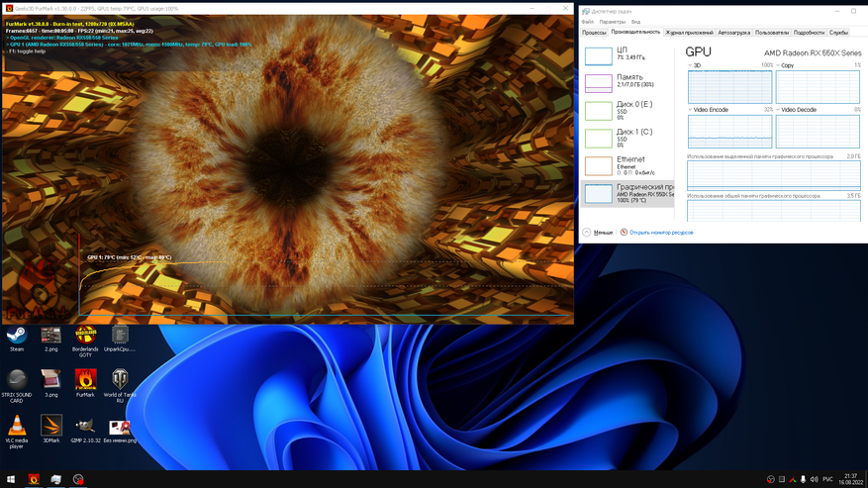Open the Вид menu in Task Manager
The image size is (868, 488).
pos(635,22)
